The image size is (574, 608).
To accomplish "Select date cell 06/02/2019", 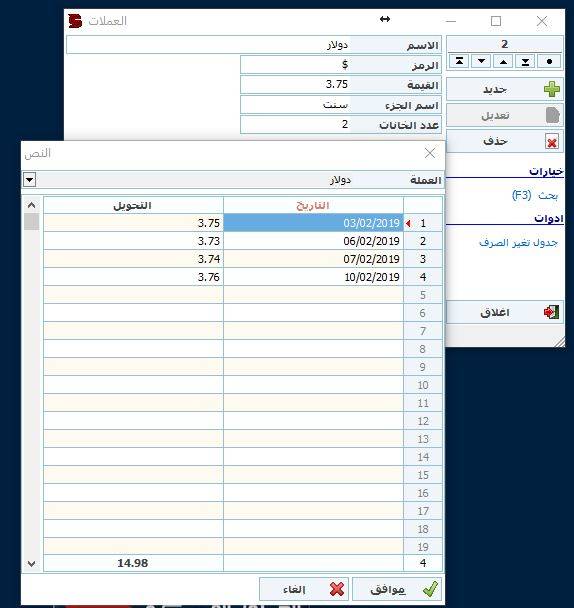I will (313, 241).
